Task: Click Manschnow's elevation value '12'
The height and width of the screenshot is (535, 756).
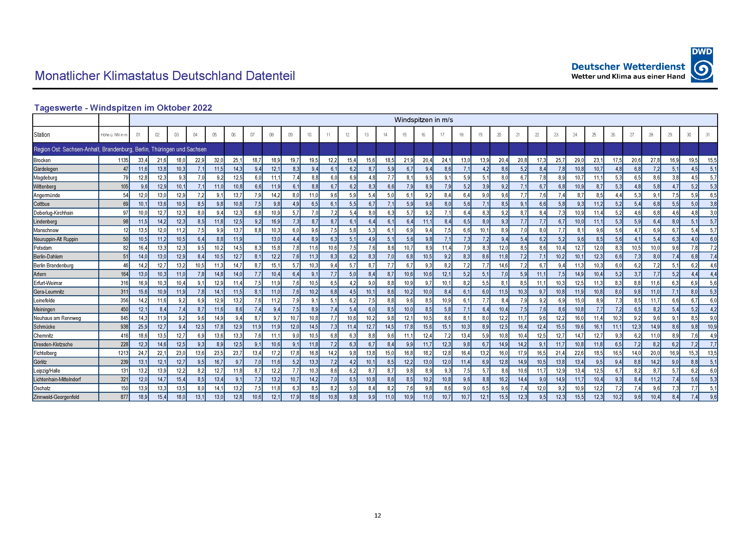Action: pyautogui.click(x=126, y=231)
